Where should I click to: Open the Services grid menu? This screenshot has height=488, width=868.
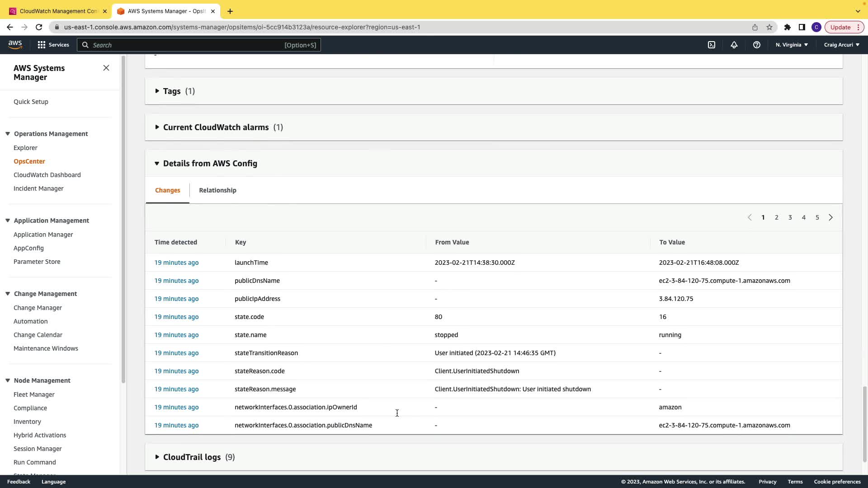pos(53,45)
